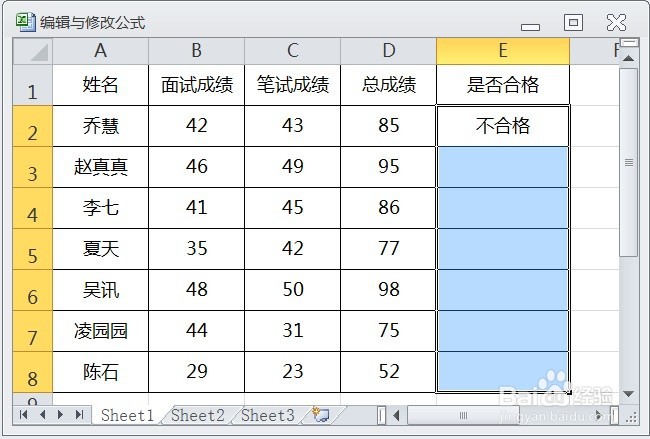Click empty highlighted cell E3
The height and width of the screenshot is (439, 650).
503,167
